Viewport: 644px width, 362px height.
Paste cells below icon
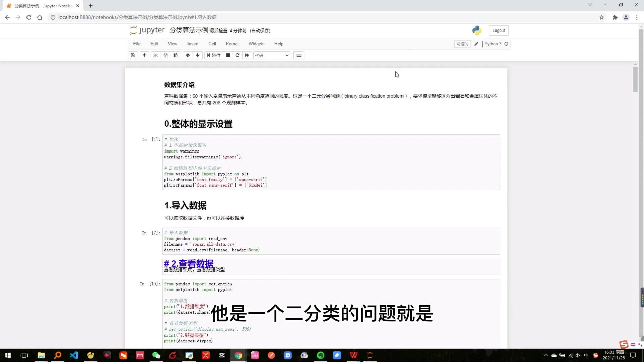tap(176, 55)
